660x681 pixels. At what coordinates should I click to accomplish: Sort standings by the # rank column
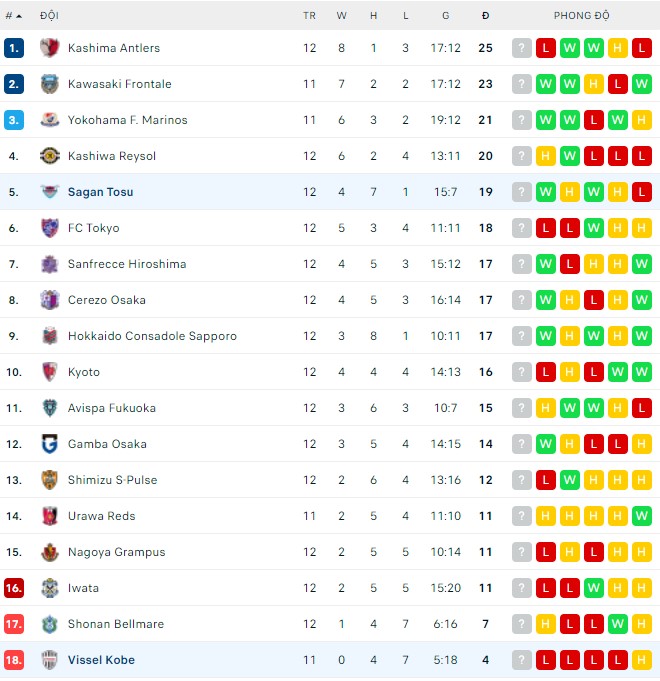coord(13,16)
